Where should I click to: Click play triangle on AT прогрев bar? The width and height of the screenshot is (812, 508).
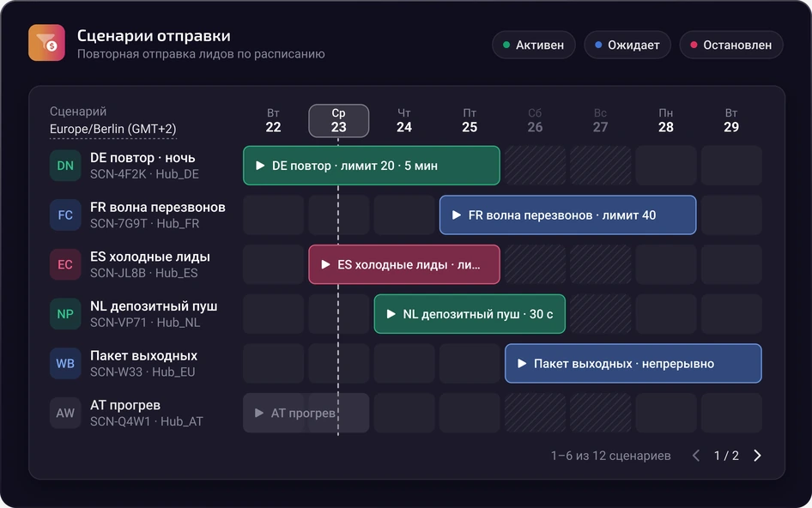pos(259,413)
